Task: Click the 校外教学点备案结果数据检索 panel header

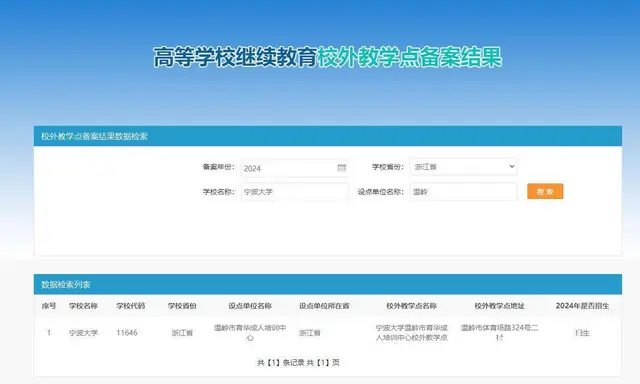Action: [x=328, y=136]
